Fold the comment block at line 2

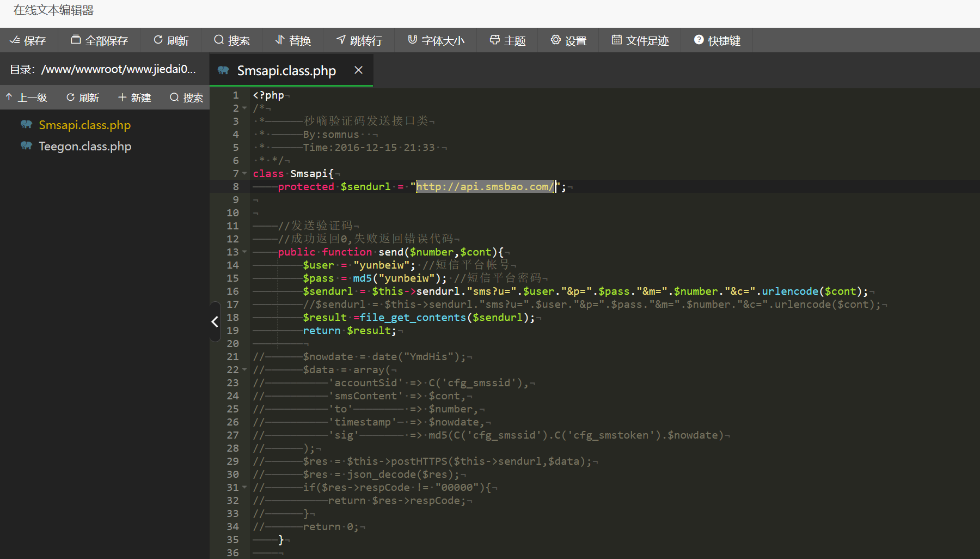(x=244, y=108)
